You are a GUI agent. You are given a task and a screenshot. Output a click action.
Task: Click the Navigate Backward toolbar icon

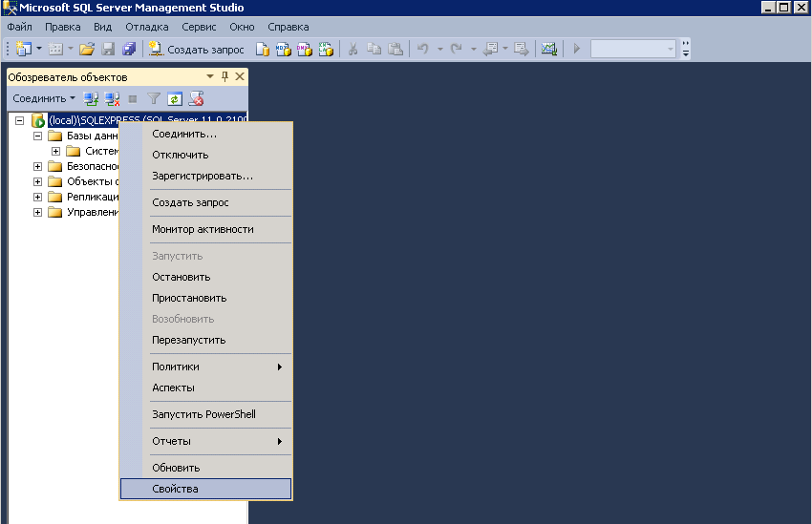[490, 49]
